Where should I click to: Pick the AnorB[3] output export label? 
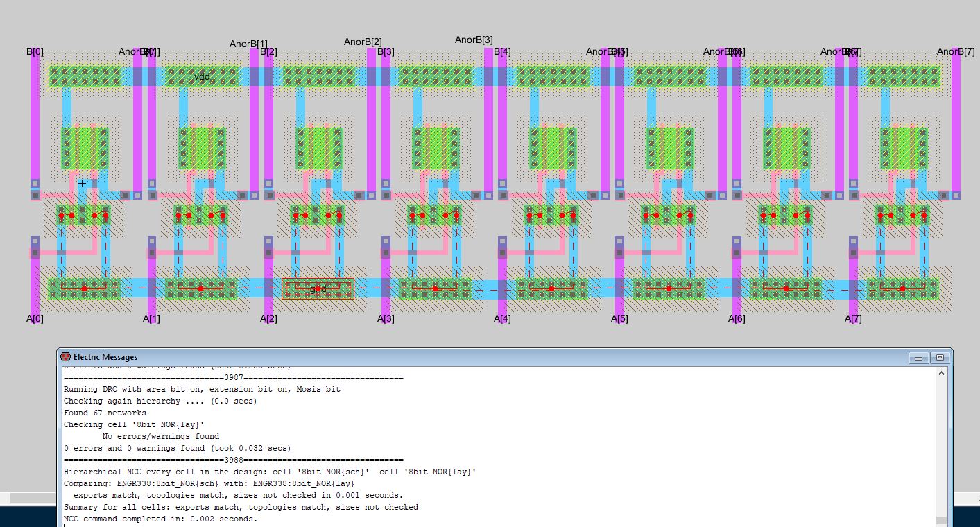474,40
